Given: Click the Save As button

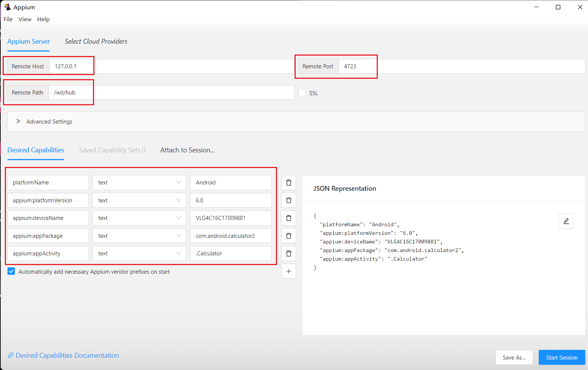Looking at the screenshot, I should click(514, 357).
